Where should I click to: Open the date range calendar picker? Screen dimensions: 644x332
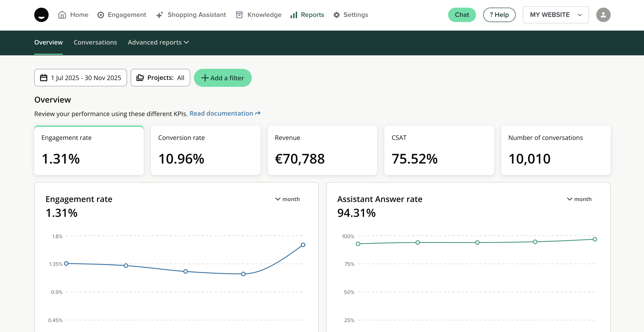coord(80,78)
